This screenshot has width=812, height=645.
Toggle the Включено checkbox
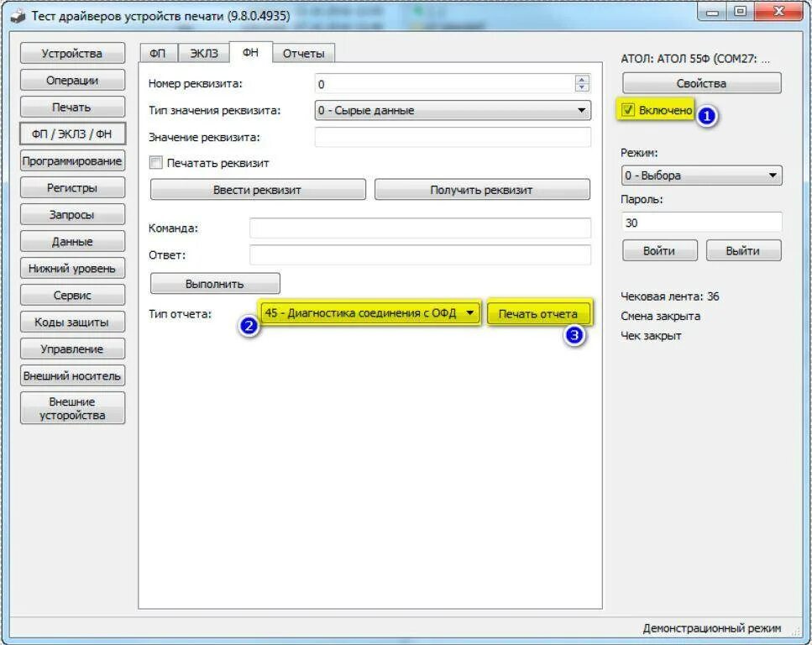(x=628, y=110)
